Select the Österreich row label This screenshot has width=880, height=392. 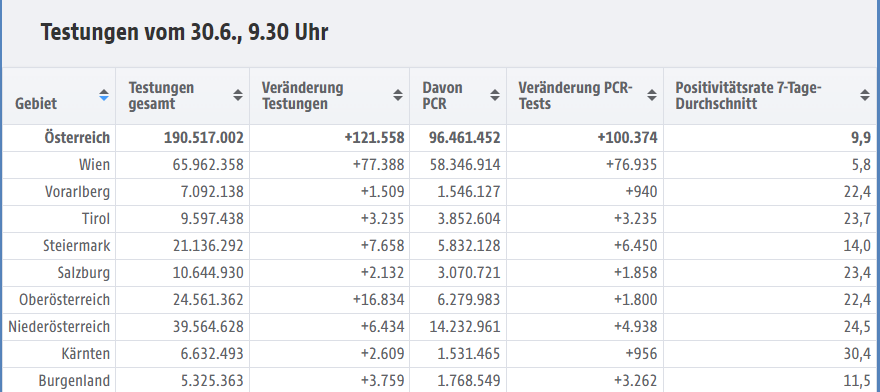click(77, 138)
